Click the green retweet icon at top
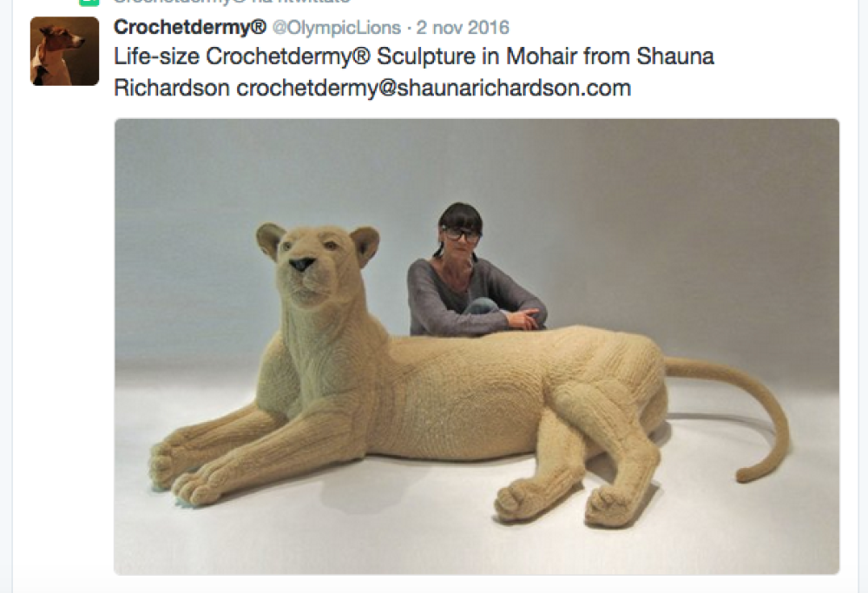 (x=89, y=3)
